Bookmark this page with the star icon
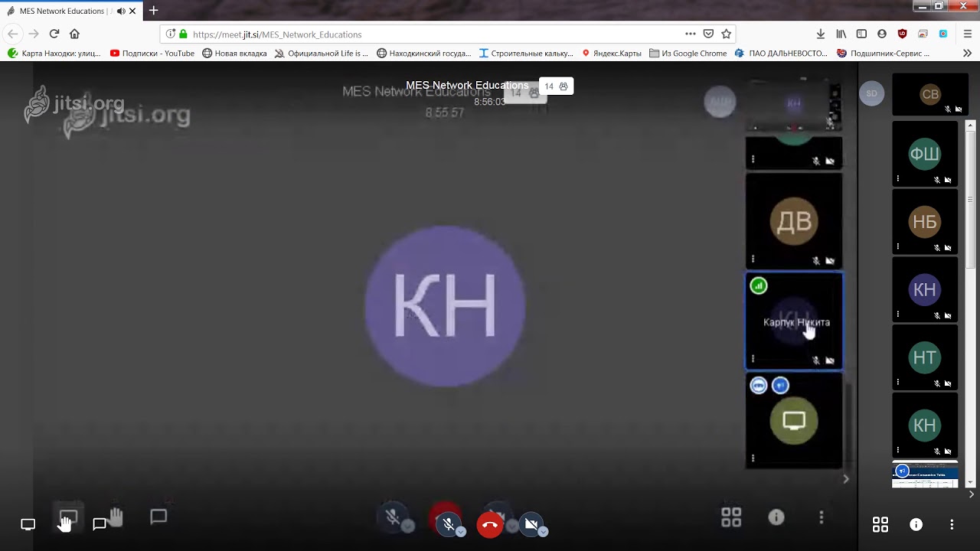This screenshot has height=551, width=980. click(x=727, y=34)
